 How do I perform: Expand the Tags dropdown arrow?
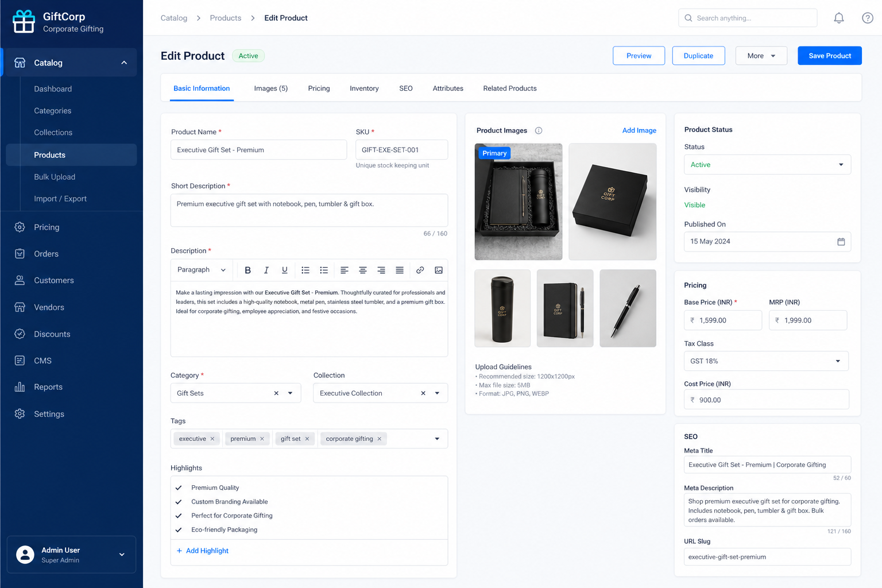[x=438, y=439]
